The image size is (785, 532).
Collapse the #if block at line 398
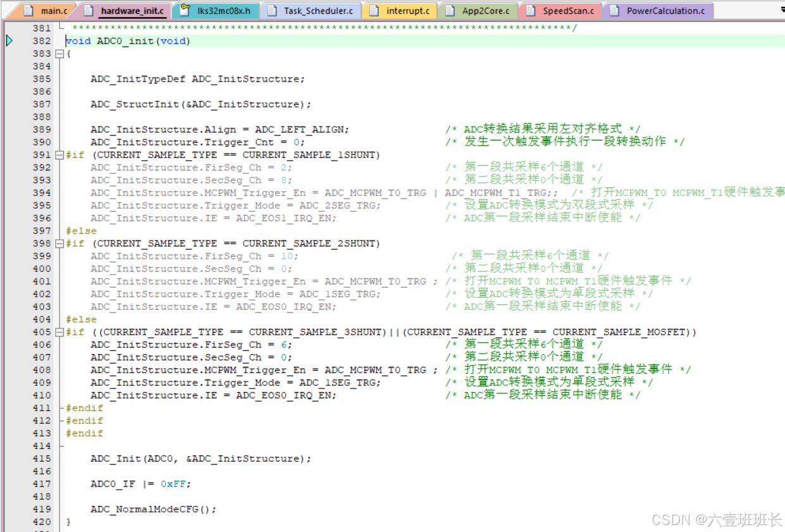(x=59, y=244)
